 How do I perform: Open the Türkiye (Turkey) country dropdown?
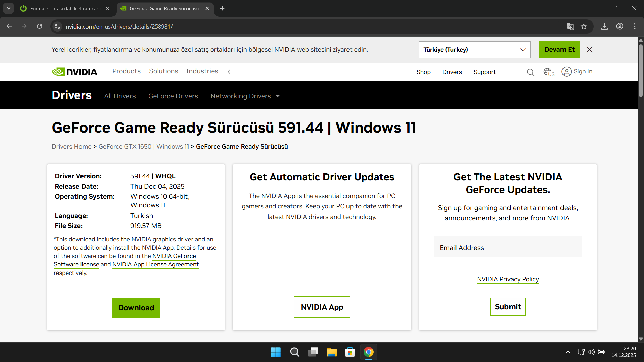pos(474,50)
